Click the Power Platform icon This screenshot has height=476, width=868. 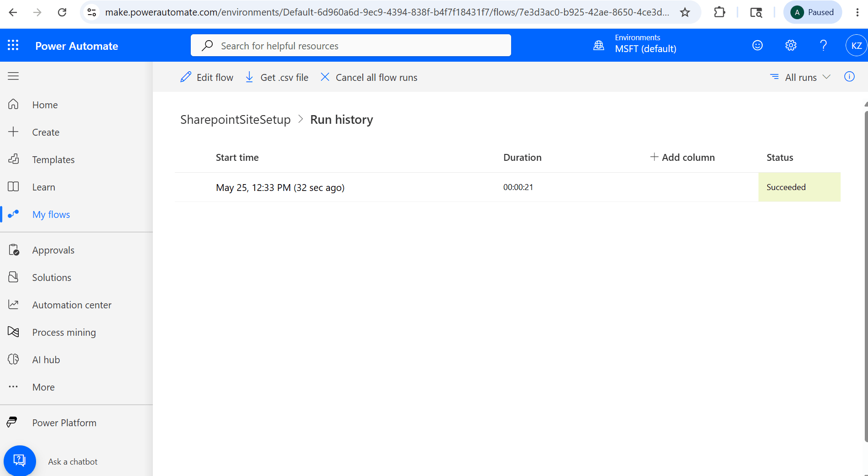point(12,423)
